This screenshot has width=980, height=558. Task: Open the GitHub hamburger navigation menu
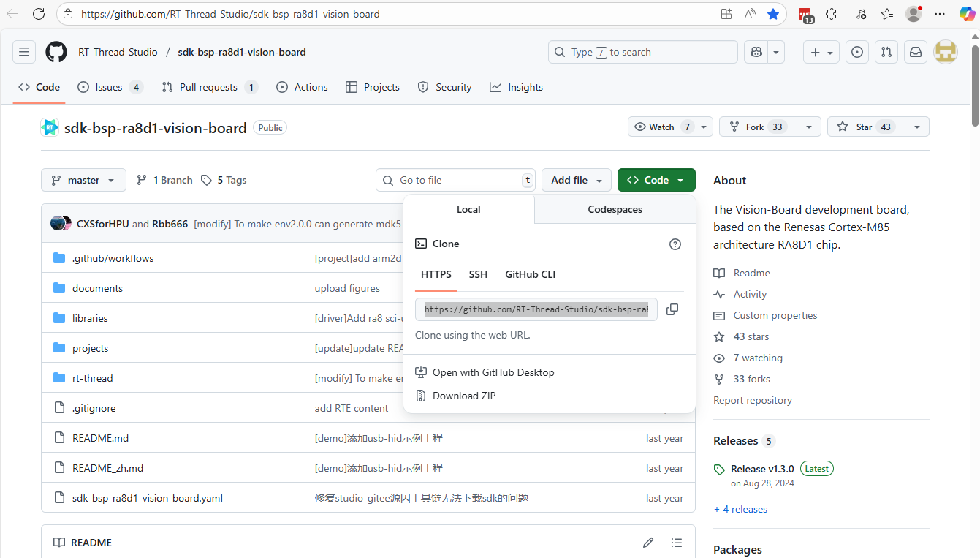point(24,52)
